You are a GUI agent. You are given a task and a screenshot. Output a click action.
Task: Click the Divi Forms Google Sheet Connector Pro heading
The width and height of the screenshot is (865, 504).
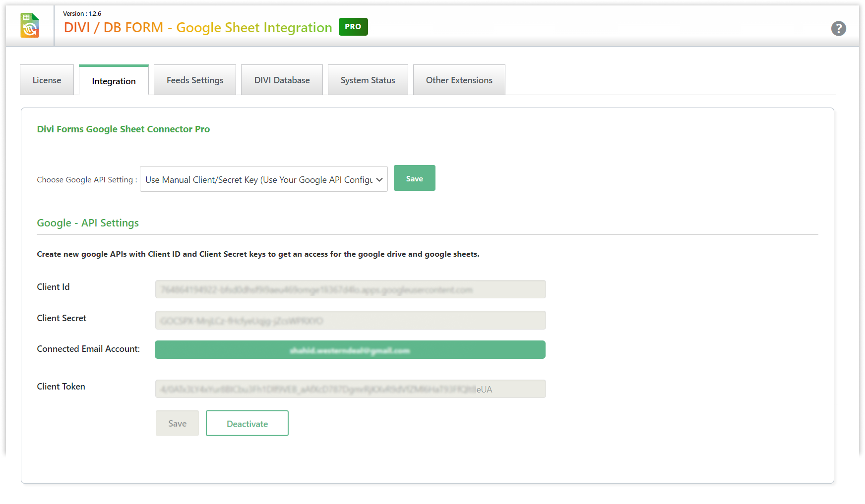[123, 129]
